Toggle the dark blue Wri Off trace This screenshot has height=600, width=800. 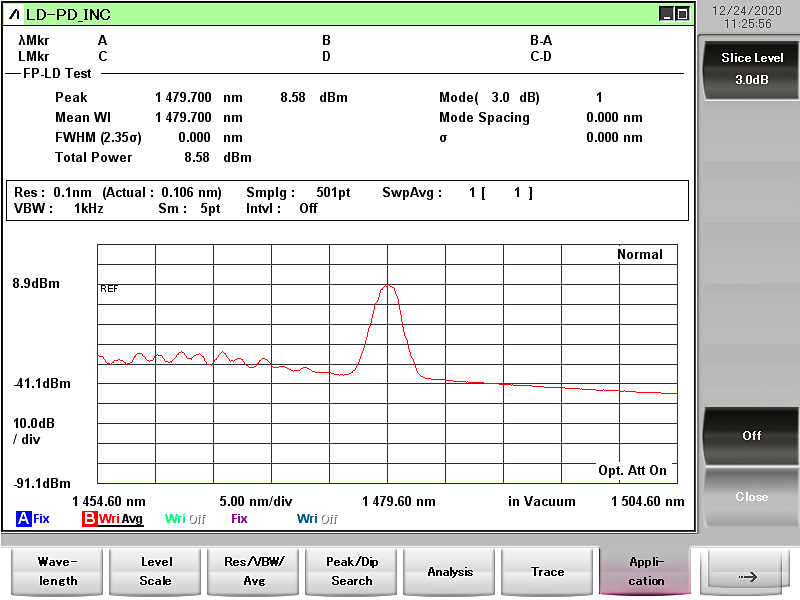pos(317,519)
